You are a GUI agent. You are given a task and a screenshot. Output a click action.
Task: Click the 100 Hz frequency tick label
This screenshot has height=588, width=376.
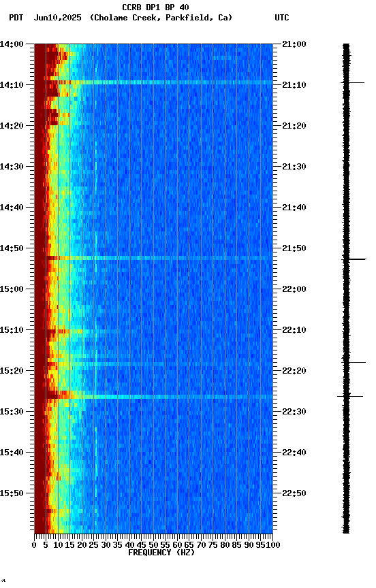(x=274, y=545)
